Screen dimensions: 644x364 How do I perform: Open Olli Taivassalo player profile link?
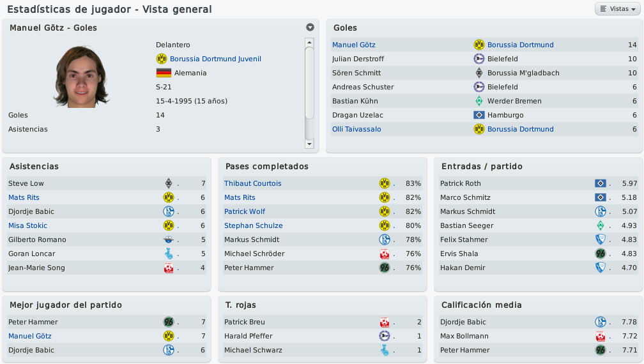[x=356, y=129]
